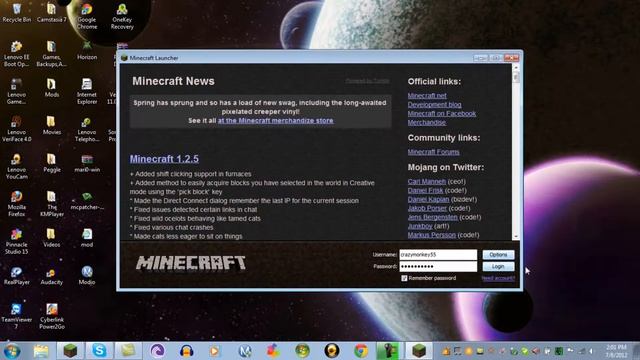Open Junkboy's Twitter link
640x360 pixels.
[x=420, y=226]
